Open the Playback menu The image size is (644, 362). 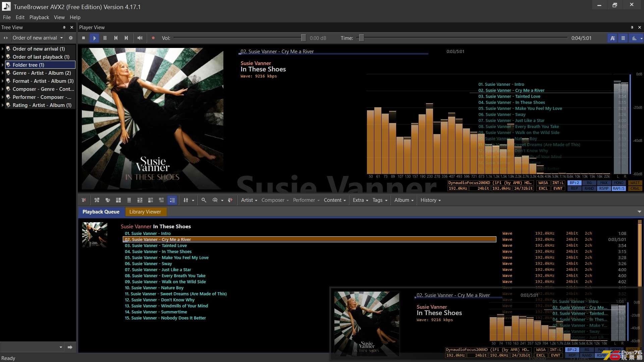(x=39, y=17)
